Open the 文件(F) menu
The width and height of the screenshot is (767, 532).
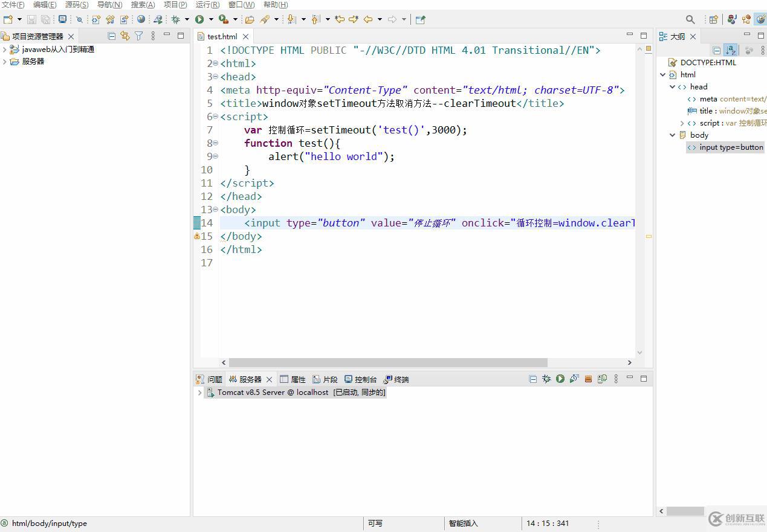pyautogui.click(x=13, y=5)
